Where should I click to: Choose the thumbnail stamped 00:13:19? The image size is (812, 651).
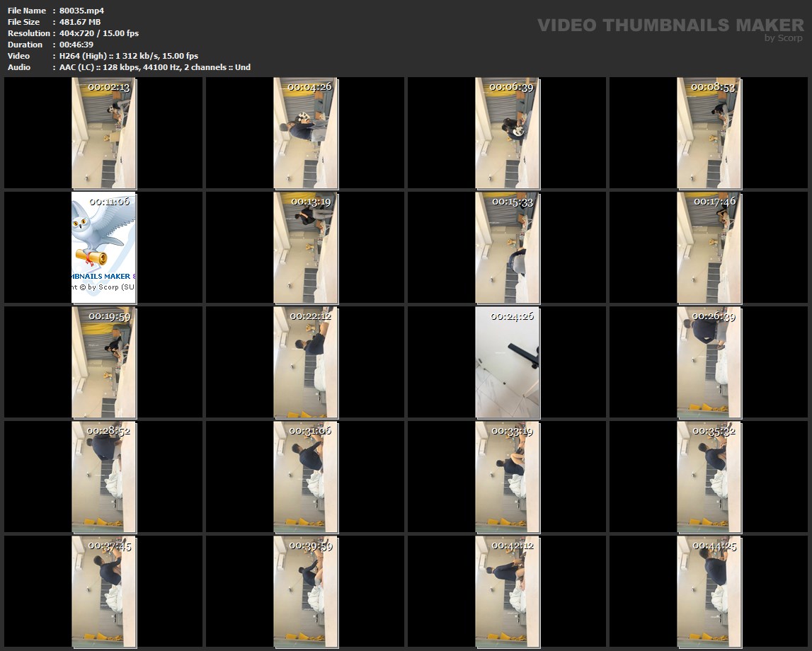point(306,248)
